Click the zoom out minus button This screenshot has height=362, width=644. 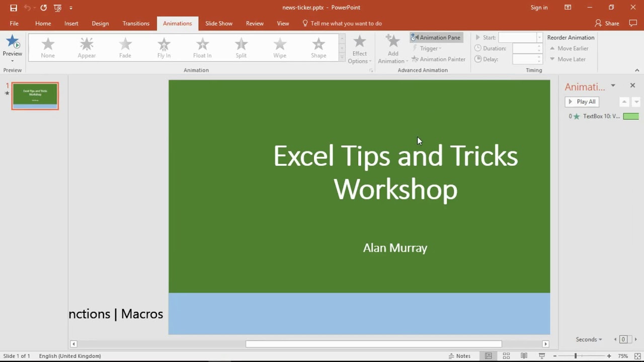tap(555, 356)
